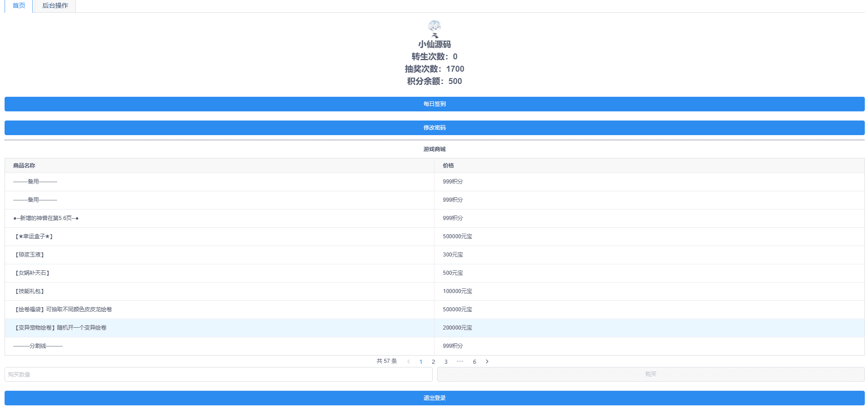The height and width of the screenshot is (409, 868).
Task: Click the 转生次数：0 text
Action: click(434, 57)
